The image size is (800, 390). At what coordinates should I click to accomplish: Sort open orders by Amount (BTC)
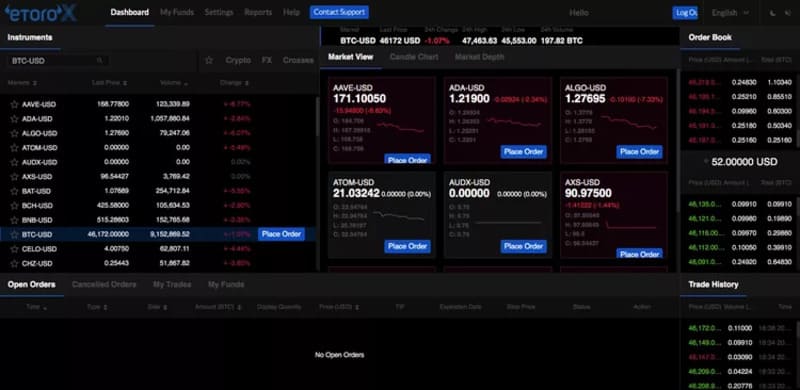pos(218,307)
